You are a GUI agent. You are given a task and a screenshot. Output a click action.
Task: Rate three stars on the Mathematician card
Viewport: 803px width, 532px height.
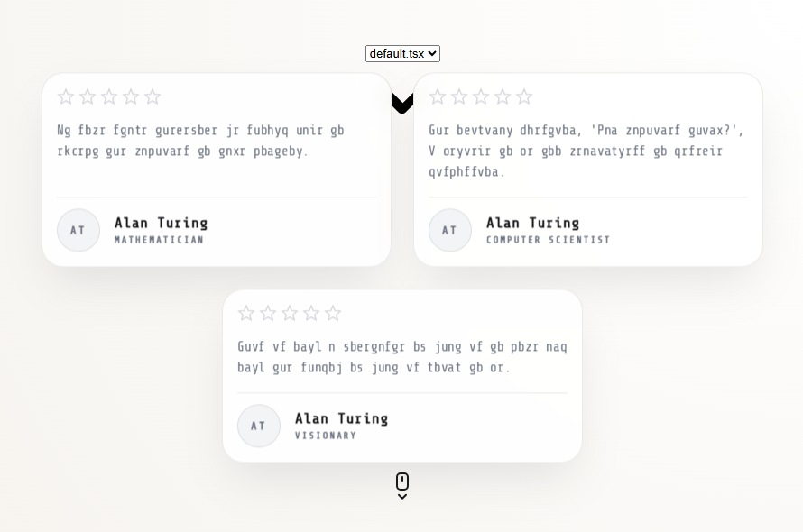[x=109, y=96]
